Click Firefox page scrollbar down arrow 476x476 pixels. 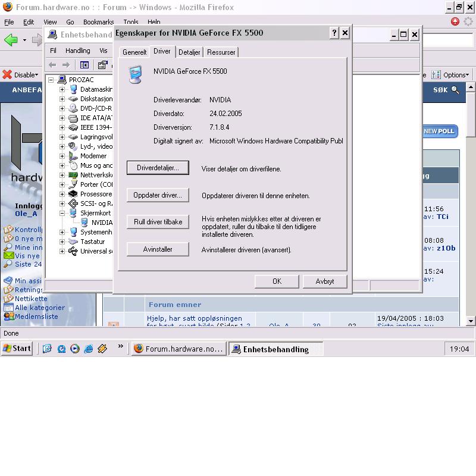pyautogui.click(x=471, y=321)
